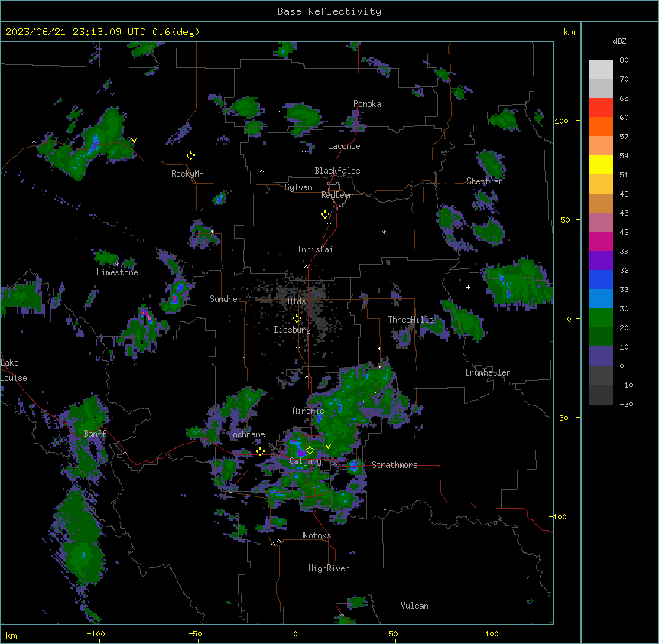Screen dimensions: 659x644
Task: Click the Base_Reflectivity title
Action: point(329,11)
